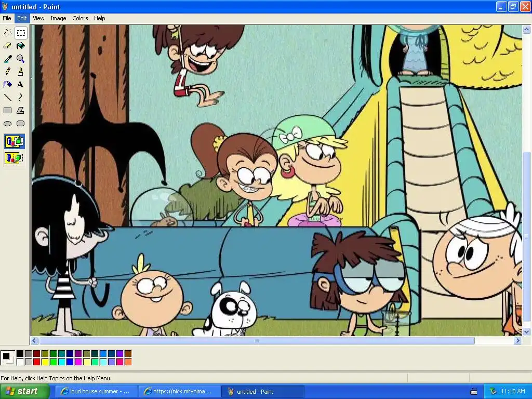Choose the straight Line tool
The height and width of the screenshot is (399, 532).
tap(7, 98)
